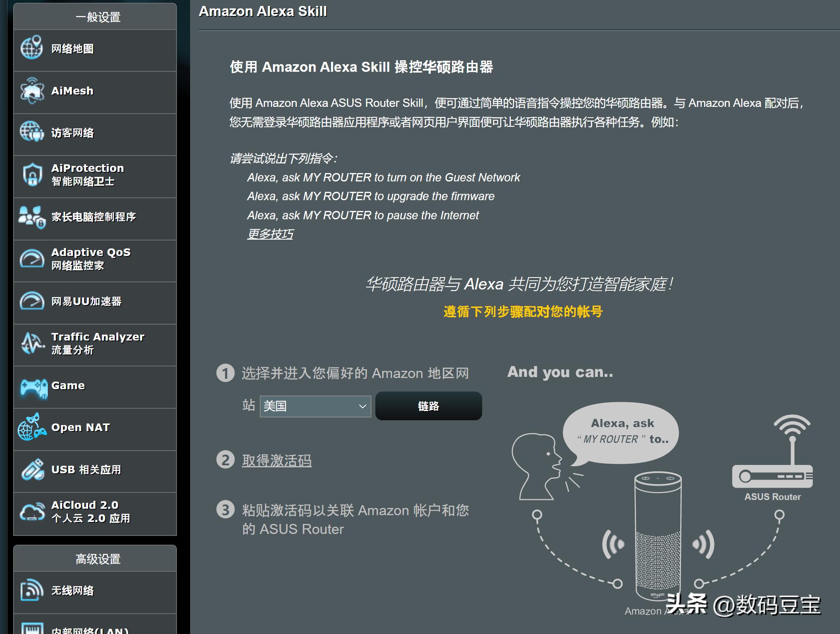Click 取得激活码 to get activation code

pos(277,460)
